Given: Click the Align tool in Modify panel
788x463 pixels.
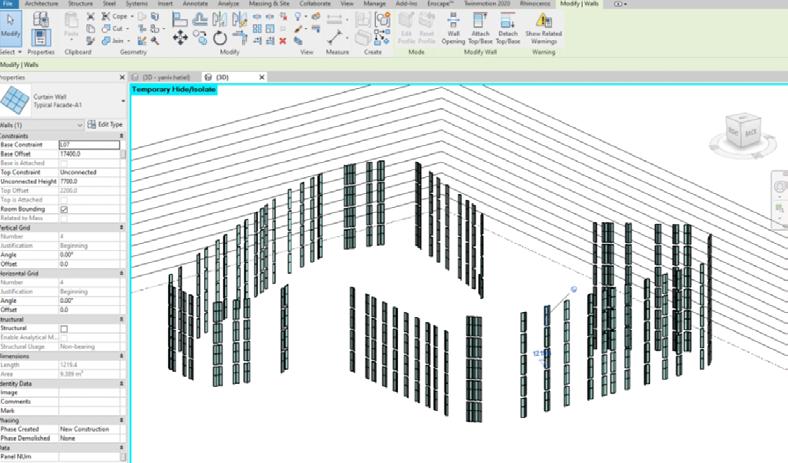Looking at the screenshot, I should point(179,20).
